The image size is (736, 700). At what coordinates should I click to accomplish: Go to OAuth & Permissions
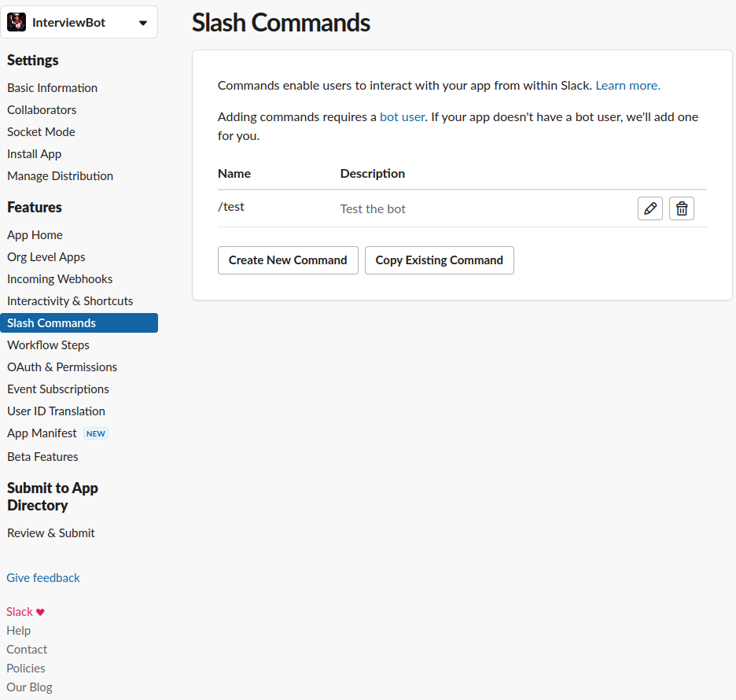click(62, 367)
